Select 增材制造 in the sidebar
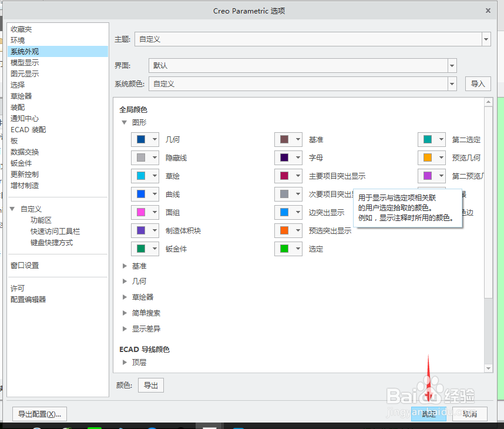This screenshot has height=429, width=504. click(58, 186)
